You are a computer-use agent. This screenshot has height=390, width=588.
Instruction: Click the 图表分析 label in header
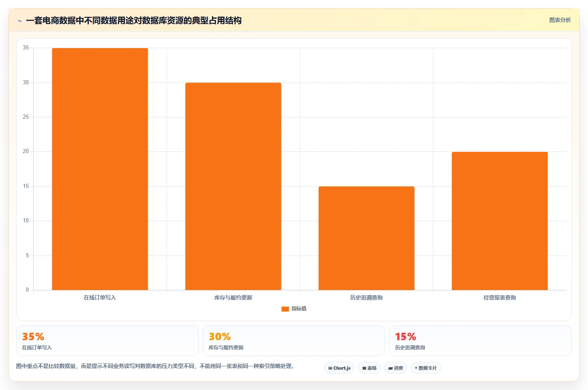560,20
